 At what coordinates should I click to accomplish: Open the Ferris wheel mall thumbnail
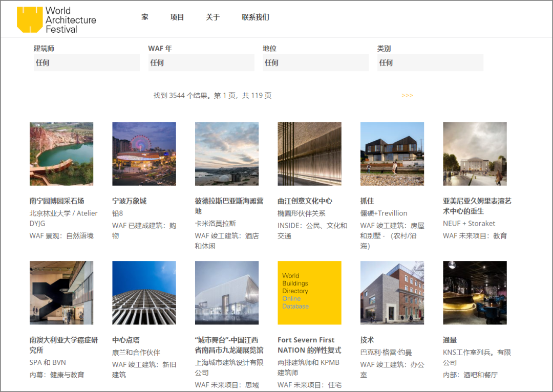coord(144,154)
